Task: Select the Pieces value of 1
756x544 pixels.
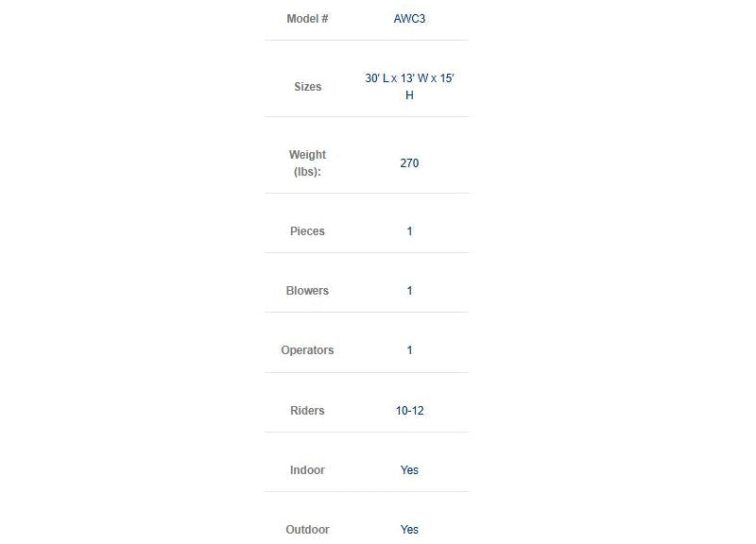Action: (x=409, y=231)
